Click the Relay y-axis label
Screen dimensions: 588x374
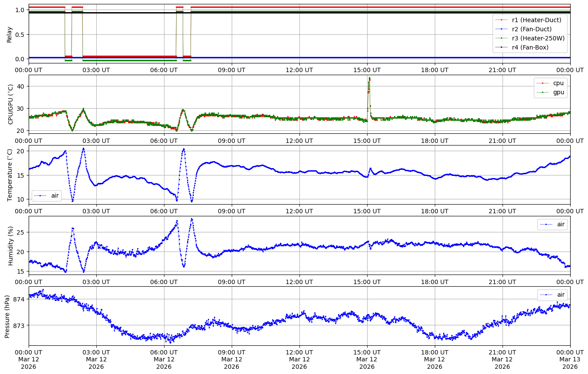coord(9,34)
